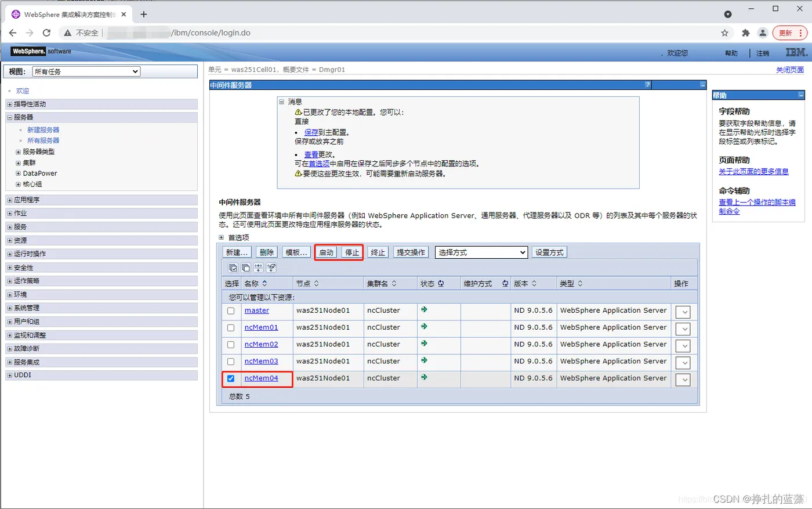This screenshot has height=509, width=812.
Task: Expand 服务器类型 in sidebar
Action: (18, 152)
